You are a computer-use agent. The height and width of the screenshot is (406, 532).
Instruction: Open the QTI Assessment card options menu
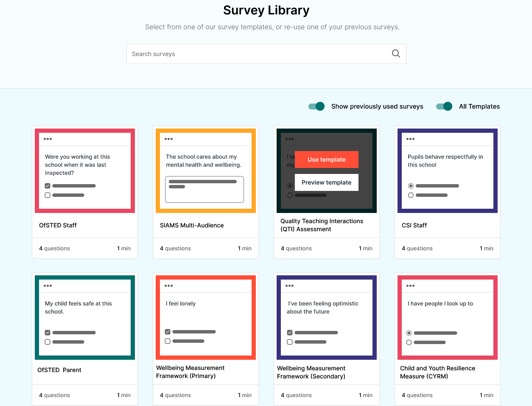(x=289, y=139)
